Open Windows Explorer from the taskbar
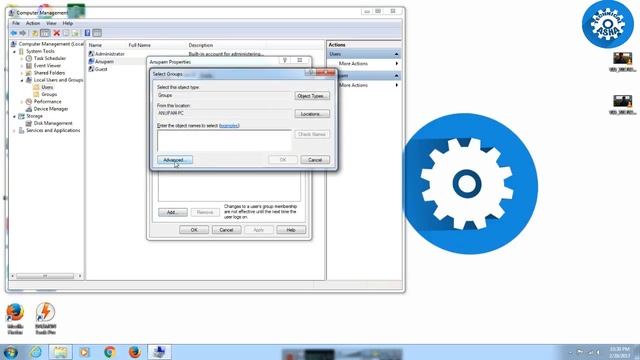 click(60, 352)
